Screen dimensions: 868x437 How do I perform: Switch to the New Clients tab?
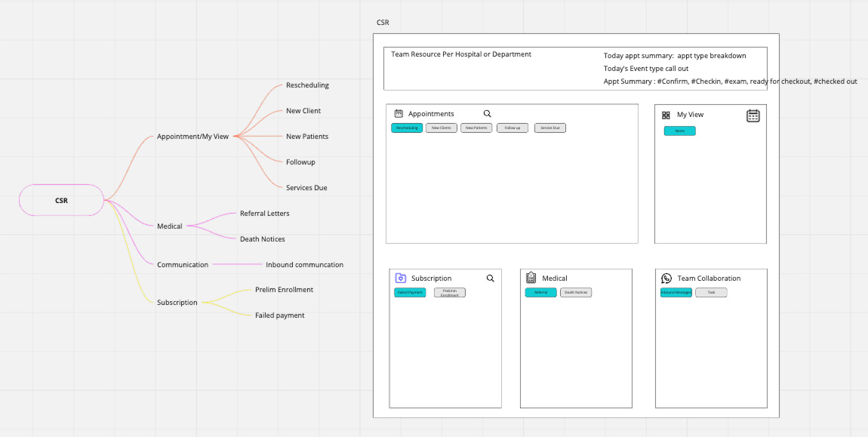tap(441, 128)
